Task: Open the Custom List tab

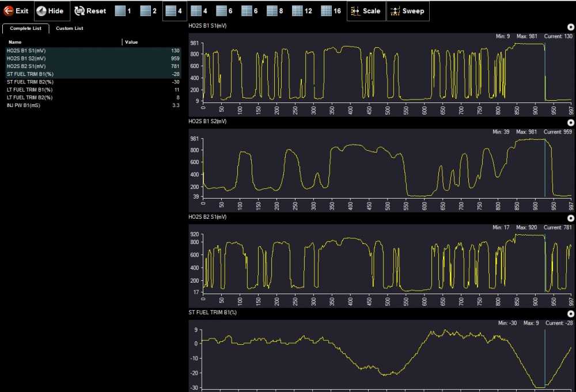Action: pyautogui.click(x=69, y=28)
